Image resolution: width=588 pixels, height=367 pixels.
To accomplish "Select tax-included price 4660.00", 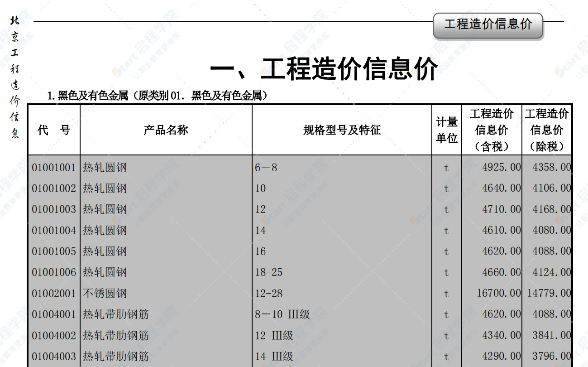I will tap(502, 272).
